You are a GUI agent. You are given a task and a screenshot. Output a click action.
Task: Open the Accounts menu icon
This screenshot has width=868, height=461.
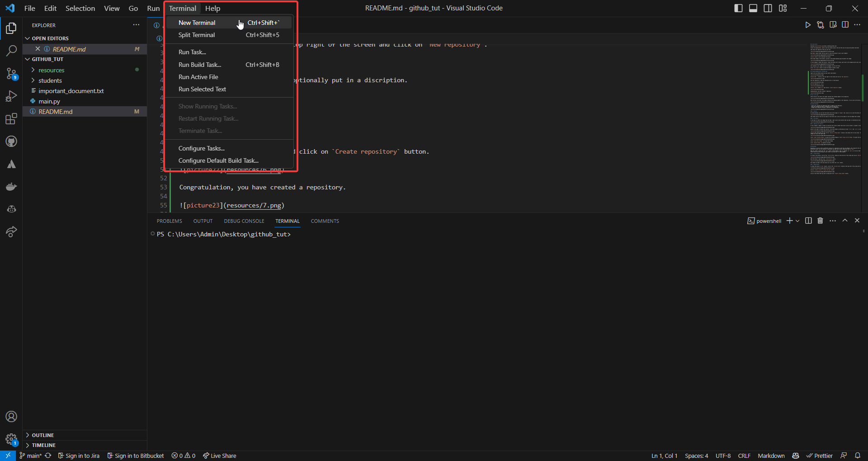11,416
